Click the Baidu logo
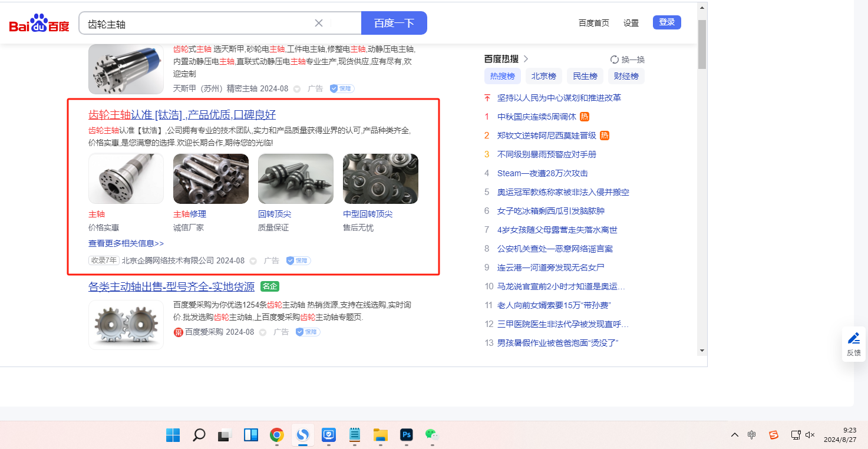This screenshot has height=449, width=868. (x=39, y=24)
